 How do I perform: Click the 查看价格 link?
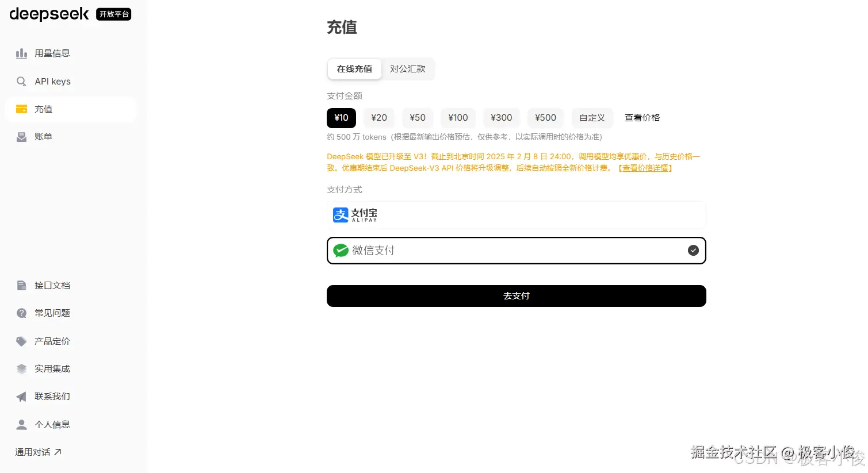(x=642, y=118)
